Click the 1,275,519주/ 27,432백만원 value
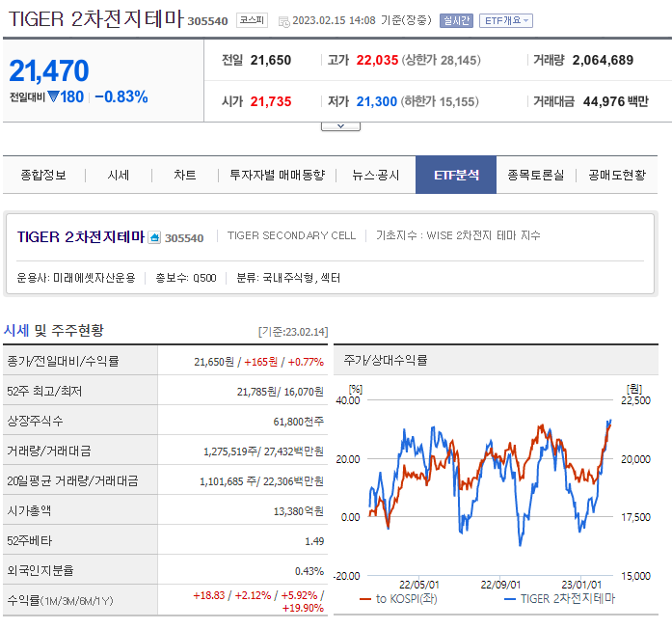 tap(263, 451)
